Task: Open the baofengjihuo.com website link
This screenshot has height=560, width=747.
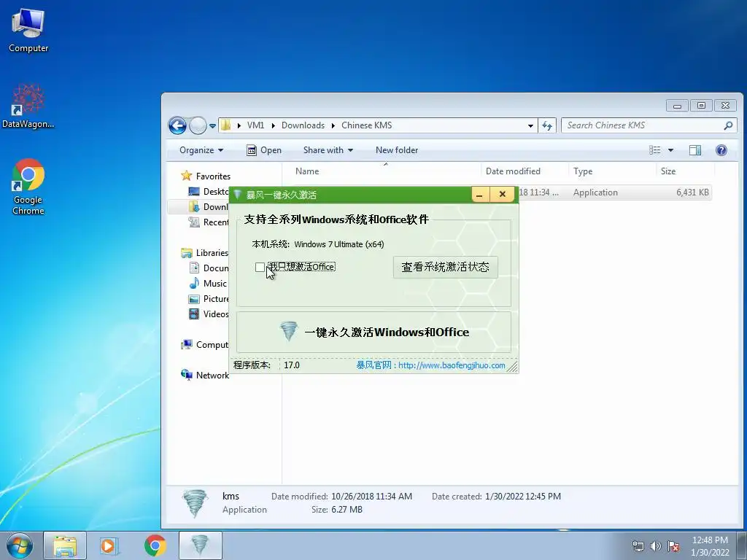Action: (452, 365)
